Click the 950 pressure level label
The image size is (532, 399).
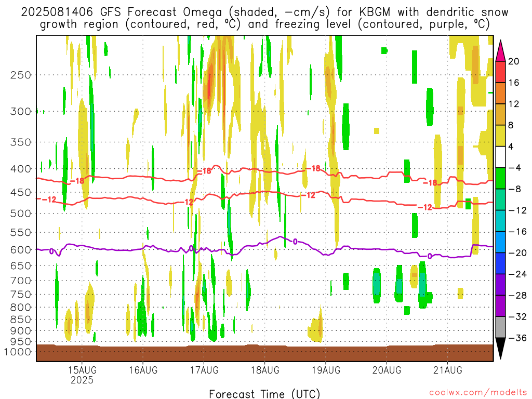[x=21, y=342]
